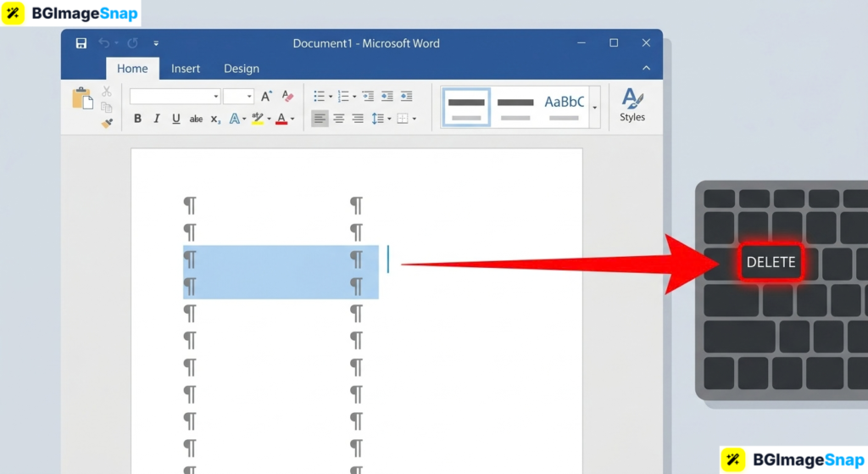Switch to the Home tab
Screen dimensions: 868x474
click(132, 69)
